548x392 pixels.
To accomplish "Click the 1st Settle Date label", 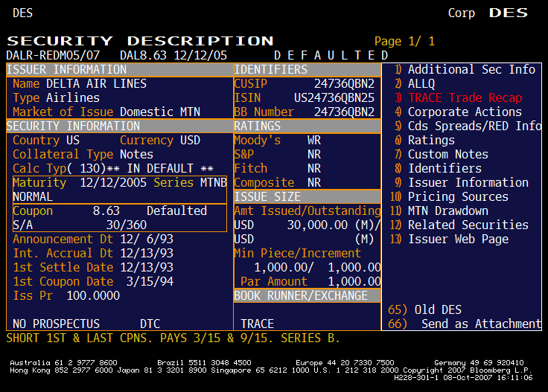I will [x=63, y=267].
